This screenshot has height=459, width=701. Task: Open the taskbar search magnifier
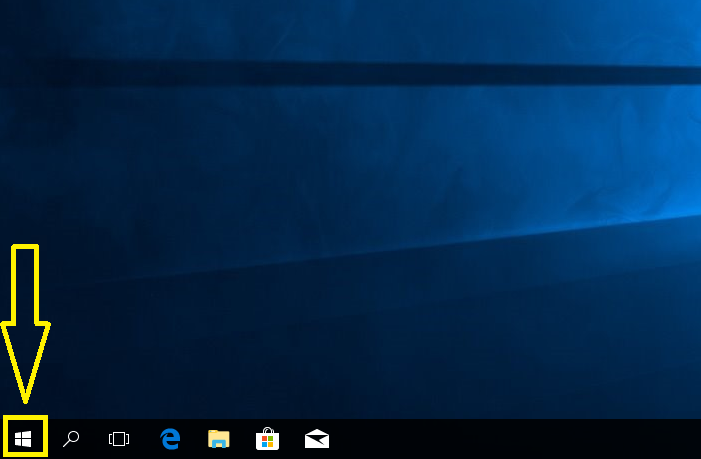pyautogui.click(x=71, y=439)
